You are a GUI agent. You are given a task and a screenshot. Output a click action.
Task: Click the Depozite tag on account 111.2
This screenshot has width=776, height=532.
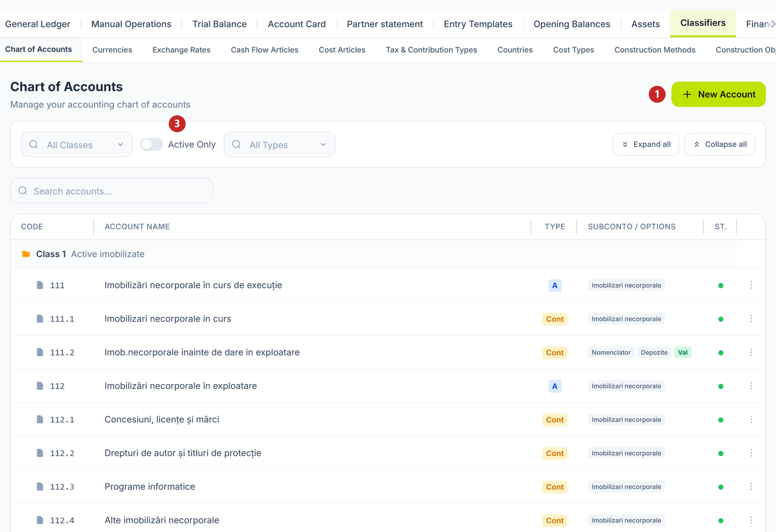[x=654, y=353]
